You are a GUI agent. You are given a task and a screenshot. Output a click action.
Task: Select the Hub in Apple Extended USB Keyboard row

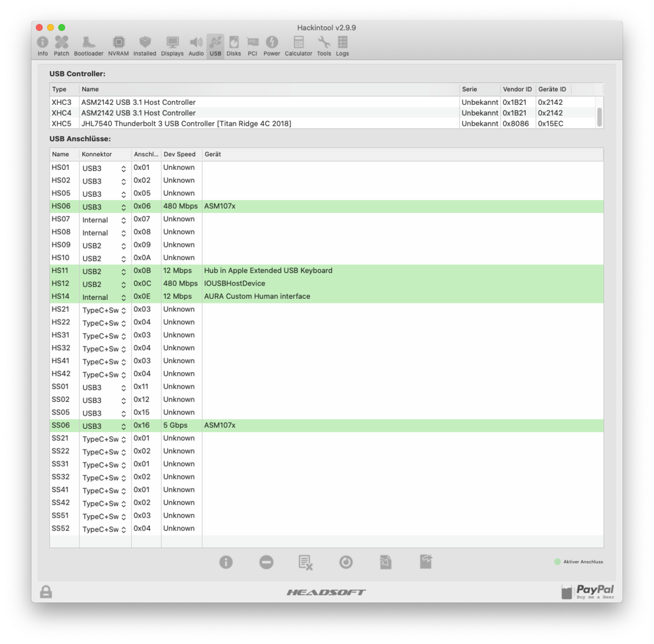[x=326, y=271]
